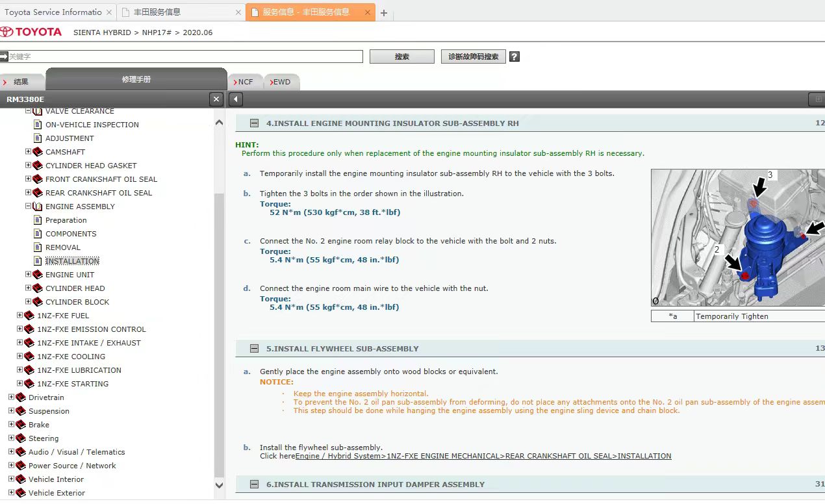Click the Toyota logo

(x=31, y=32)
